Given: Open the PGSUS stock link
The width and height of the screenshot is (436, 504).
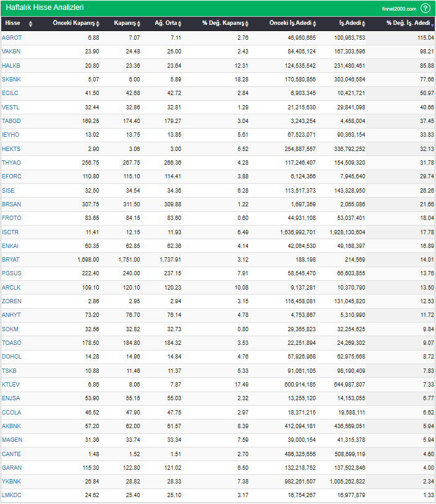Looking at the screenshot, I should (x=12, y=273).
